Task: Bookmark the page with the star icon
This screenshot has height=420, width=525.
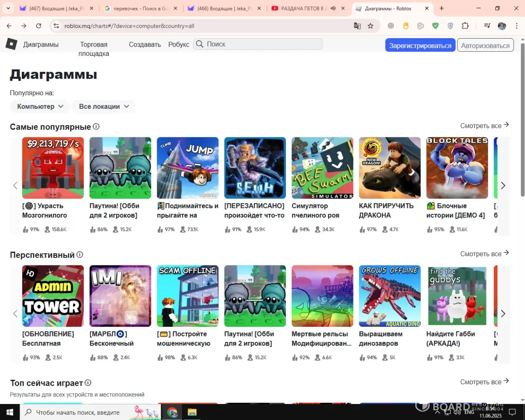Action: pos(370,26)
